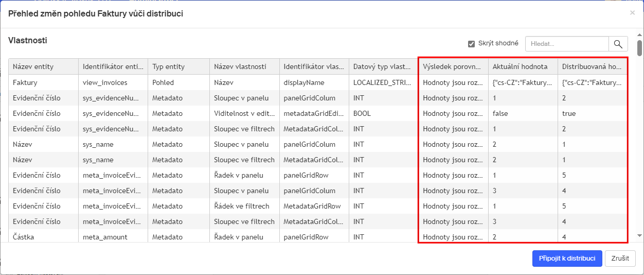Focus the Hledat search field

(x=567, y=44)
